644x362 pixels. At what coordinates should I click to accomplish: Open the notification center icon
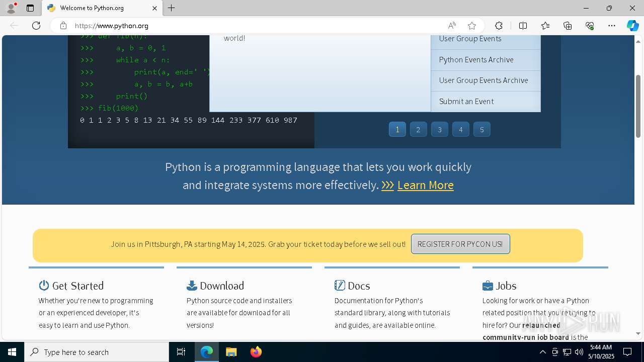pos(627,352)
